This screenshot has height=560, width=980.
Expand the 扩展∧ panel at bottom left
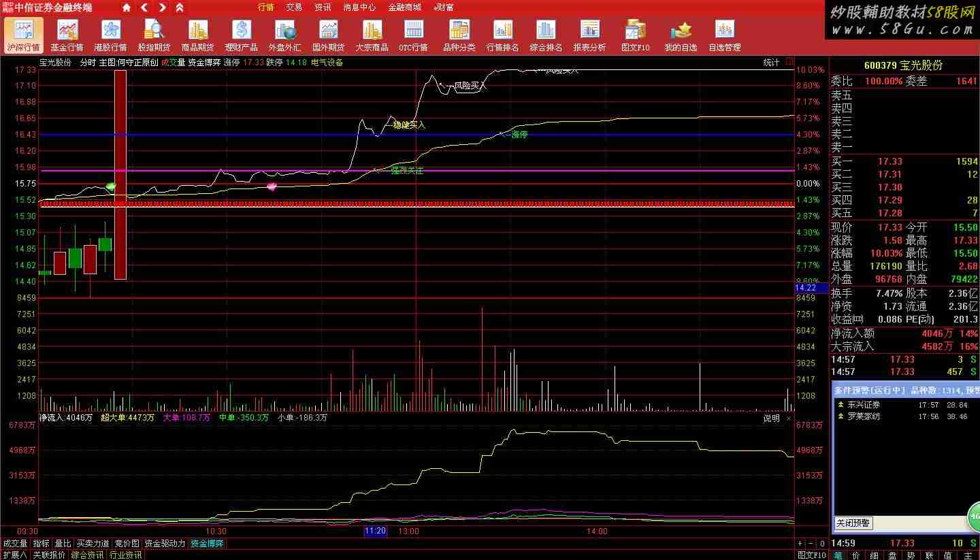(14, 555)
